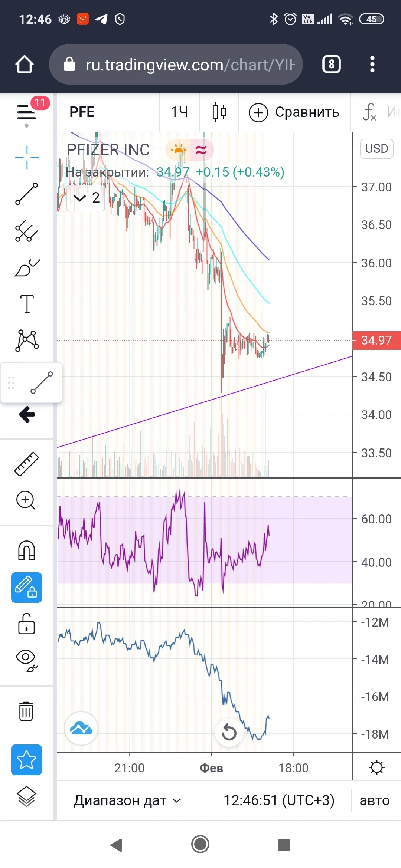Reset the chart view

229,732
